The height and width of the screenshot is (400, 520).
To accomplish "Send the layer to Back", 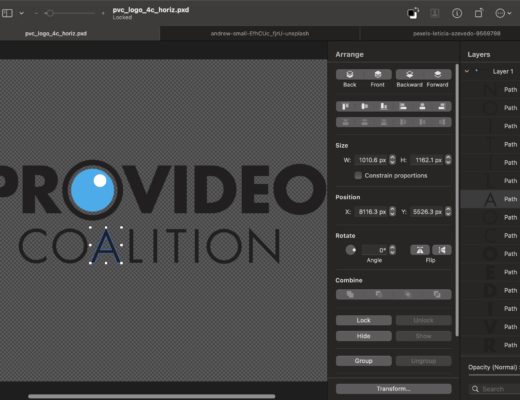I will tap(350, 74).
